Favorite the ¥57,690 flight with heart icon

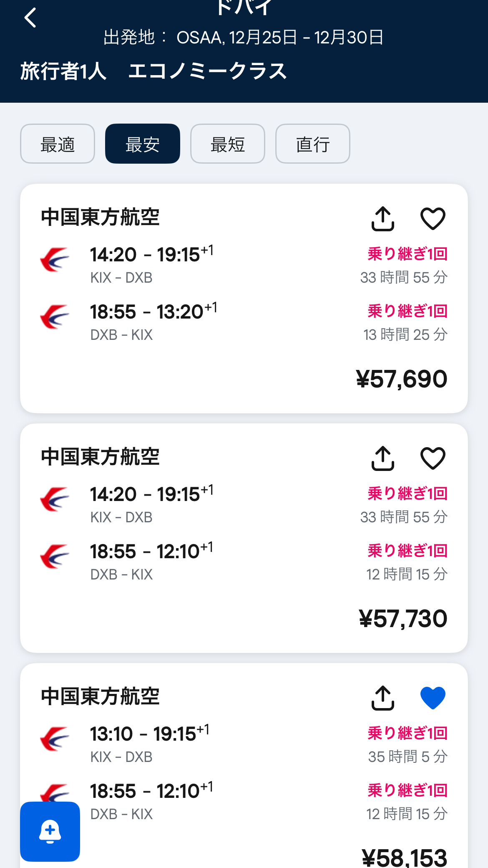(x=433, y=218)
